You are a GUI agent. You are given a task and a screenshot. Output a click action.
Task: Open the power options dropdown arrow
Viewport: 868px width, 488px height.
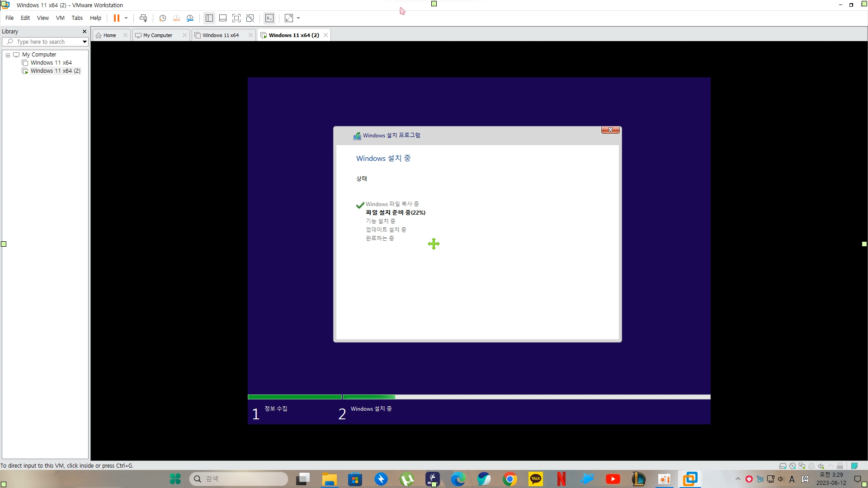pyautogui.click(x=126, y=18)
